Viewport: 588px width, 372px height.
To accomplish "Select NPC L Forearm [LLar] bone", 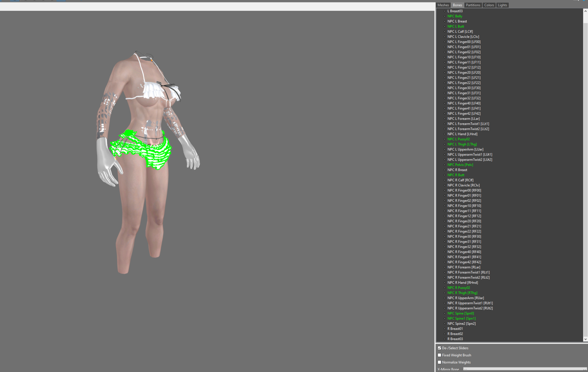I will point(464,119).
